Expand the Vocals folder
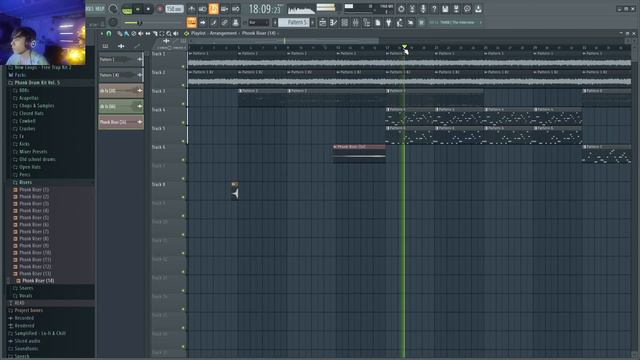 click(x=25, y=296)
